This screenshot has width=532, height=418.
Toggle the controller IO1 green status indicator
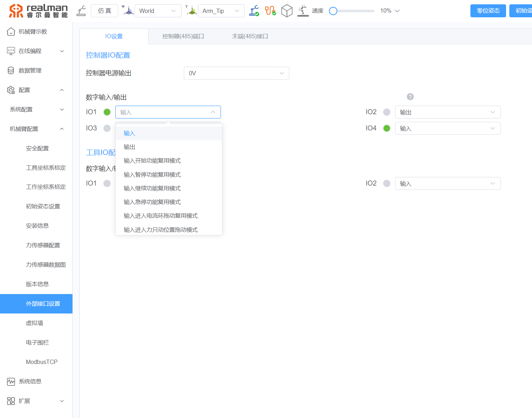click(x=107, y=112)
